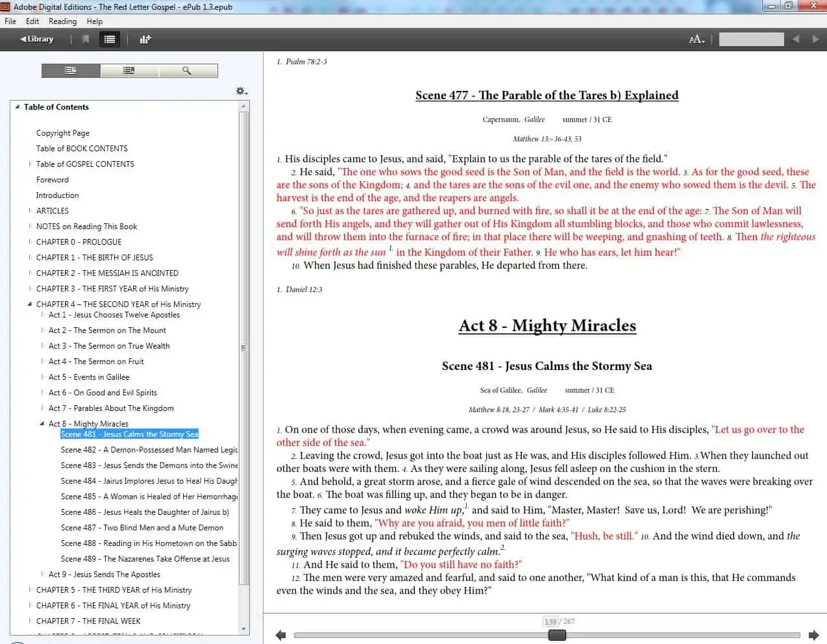Switch to the bookmarks panel tab
827x644 pixels.
(129, 71)
